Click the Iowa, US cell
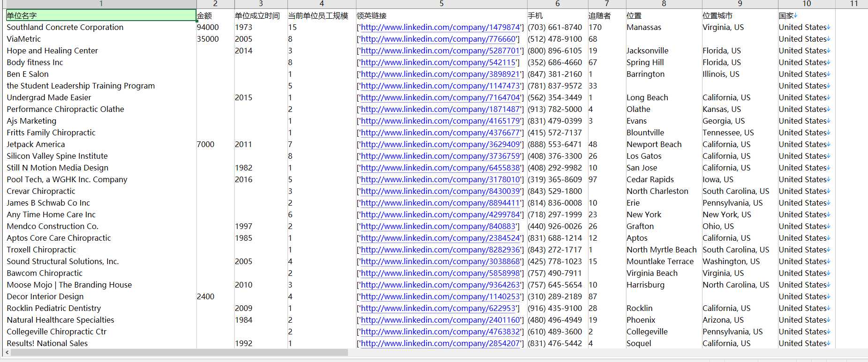868x362 pixels. point(740,179)
